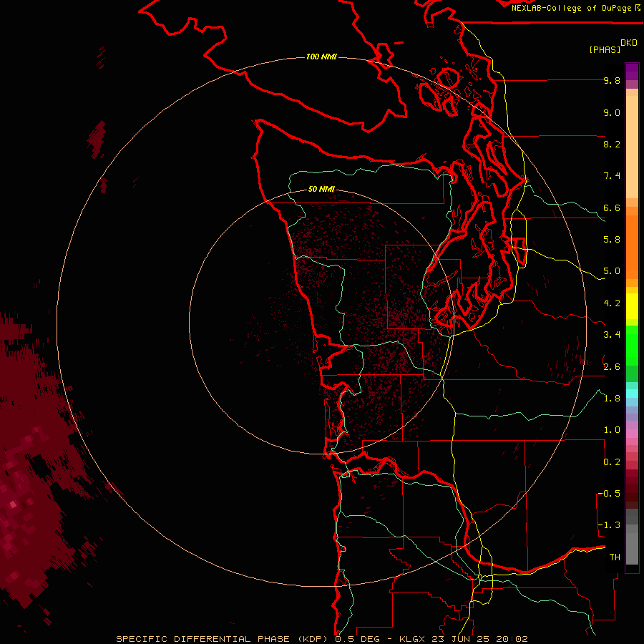644x644 pixels.
Task: Pick the yellow segment of the color bar
Action: point(632,306)
